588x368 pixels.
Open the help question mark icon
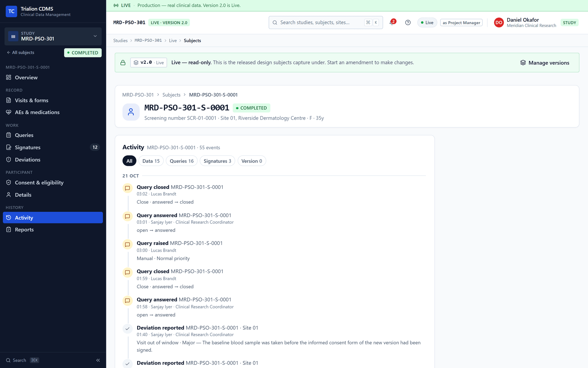point(408,22)
